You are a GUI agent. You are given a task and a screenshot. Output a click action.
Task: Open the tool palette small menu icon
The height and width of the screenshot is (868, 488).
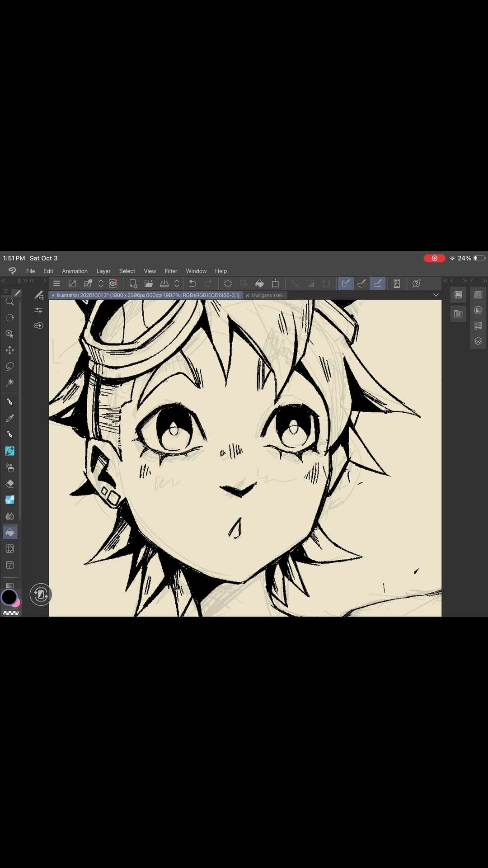point(5,292)
